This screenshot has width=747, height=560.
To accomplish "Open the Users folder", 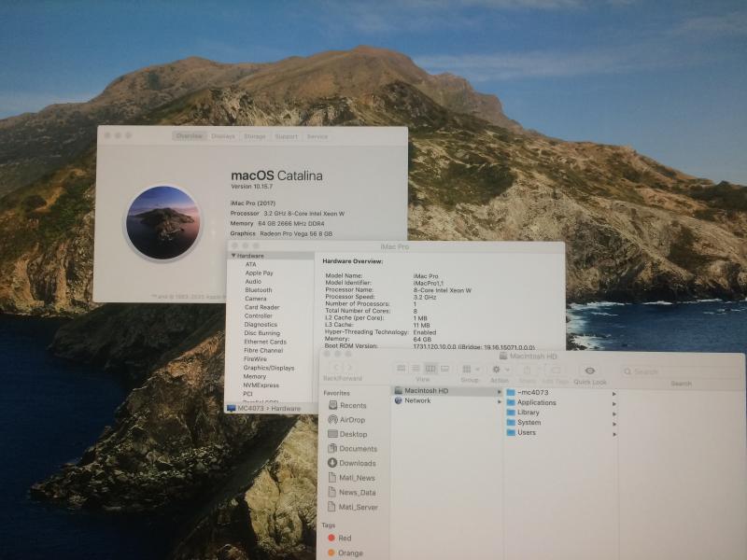I will pyautogui.click(x=521, y=432).
